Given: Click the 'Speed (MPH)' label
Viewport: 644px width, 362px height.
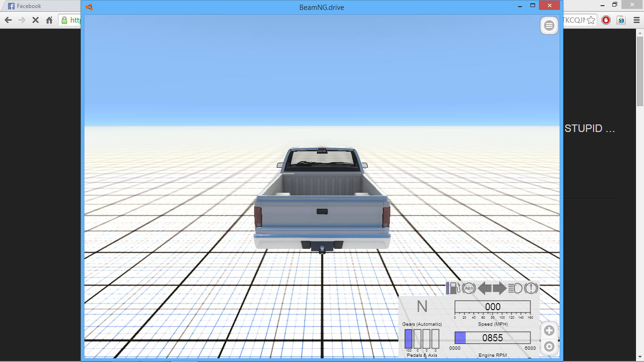Looking at the screenshot, I should [x=492, y=324].
